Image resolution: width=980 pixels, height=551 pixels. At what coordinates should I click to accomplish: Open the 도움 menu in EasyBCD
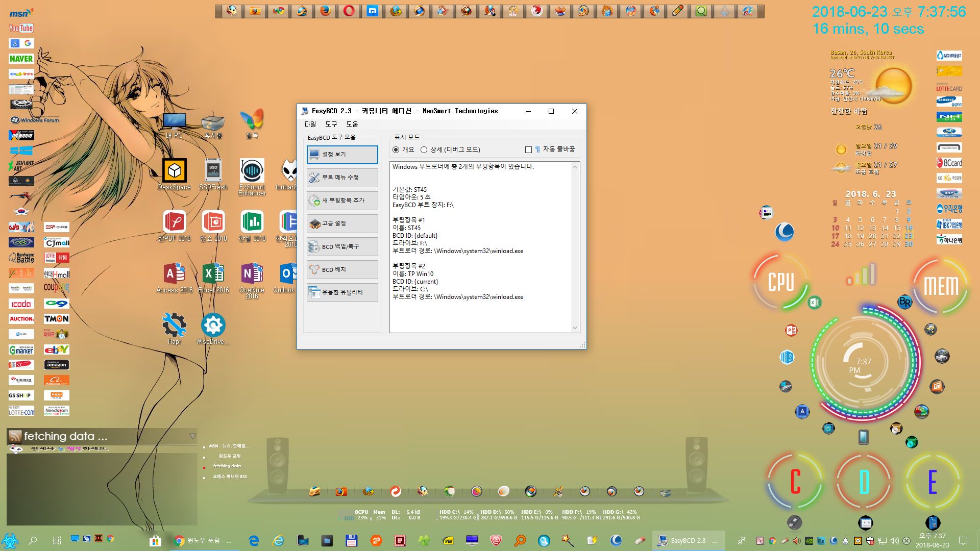pos(352,124)
